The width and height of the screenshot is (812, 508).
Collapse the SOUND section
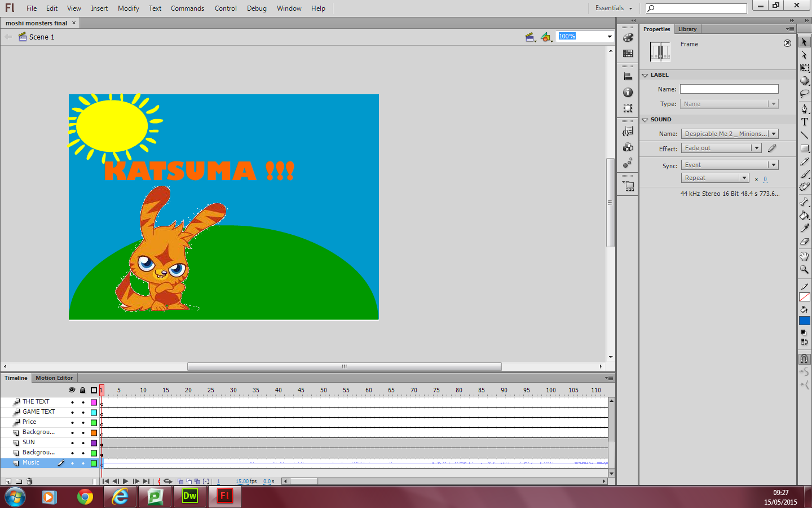tap(645, 120)
